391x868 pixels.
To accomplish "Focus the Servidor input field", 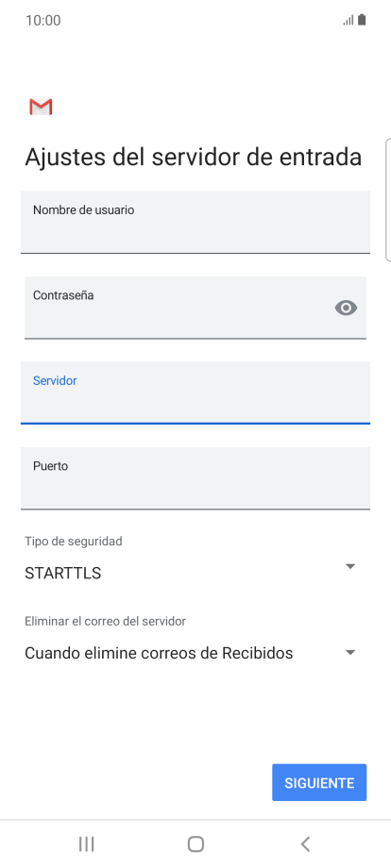I will tap(195, 392).
